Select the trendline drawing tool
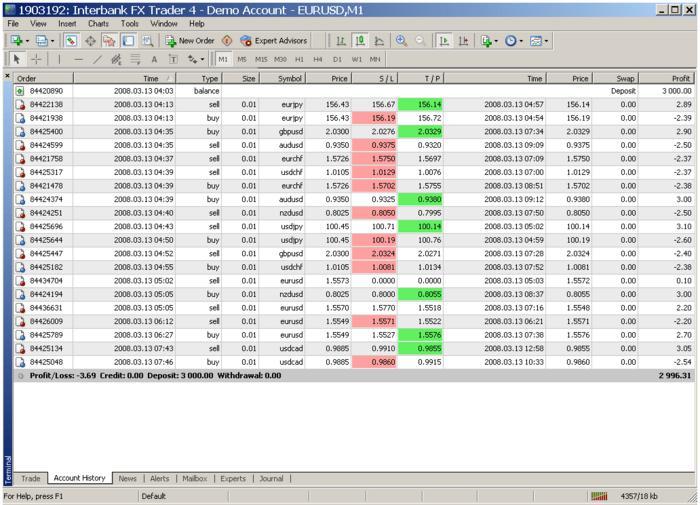 tap(97, 59)
